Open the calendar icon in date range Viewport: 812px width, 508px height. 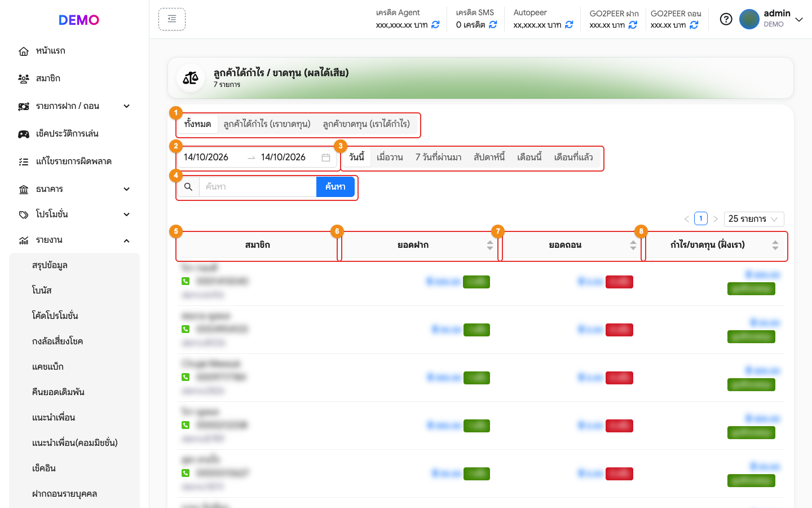pyautogui.click(x=326, y=157)
